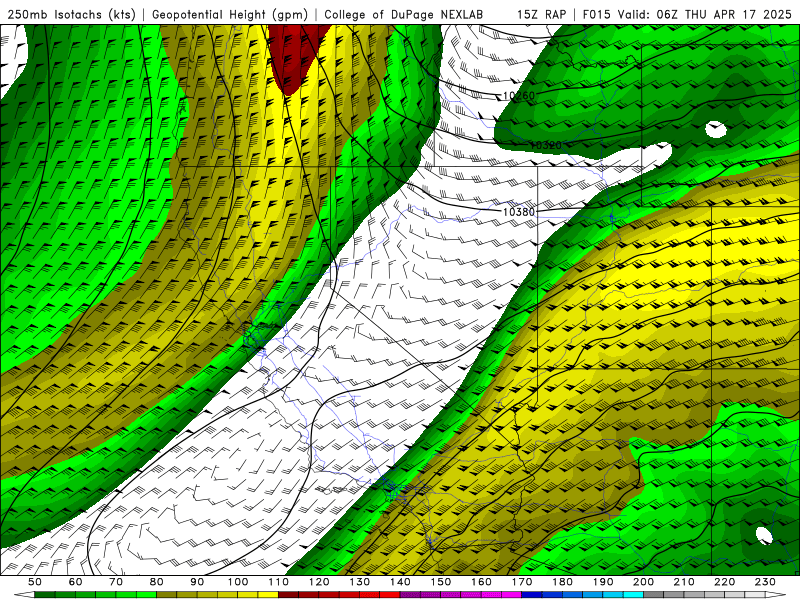800x600 pixels.
Task: Click the 160 value on the color scale
Action: [x=481, y=582]
